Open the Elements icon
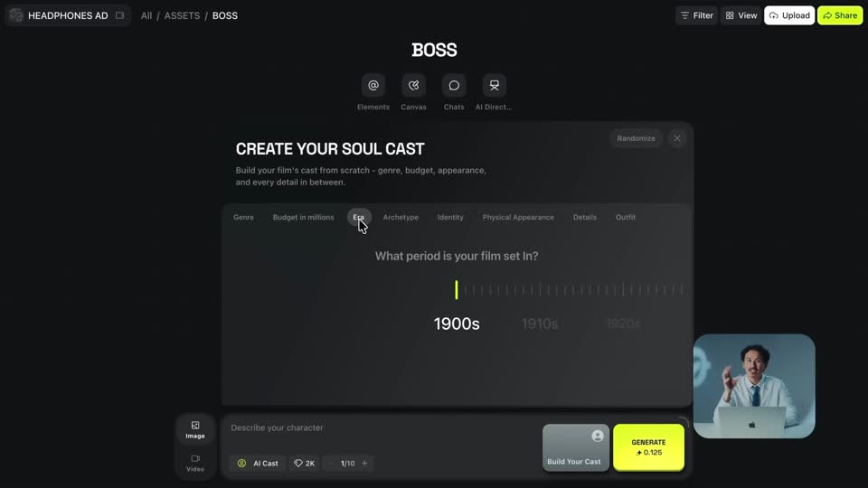This screenshot has width=868, height=488. [x=373, y=86]
